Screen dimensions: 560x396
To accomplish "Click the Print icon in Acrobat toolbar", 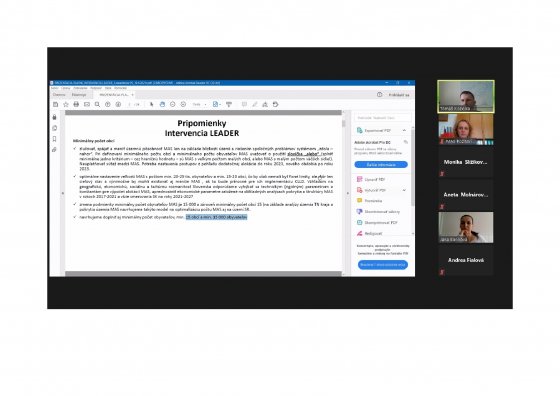I will point(76,104).
